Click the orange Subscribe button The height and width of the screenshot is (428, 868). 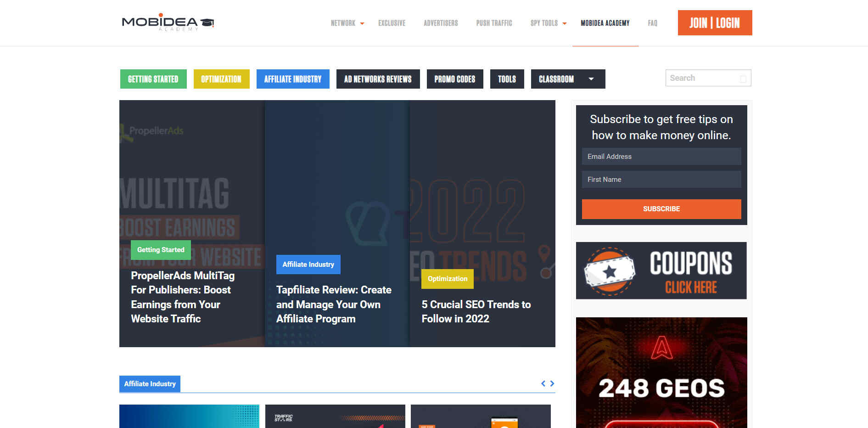point(661,209)
